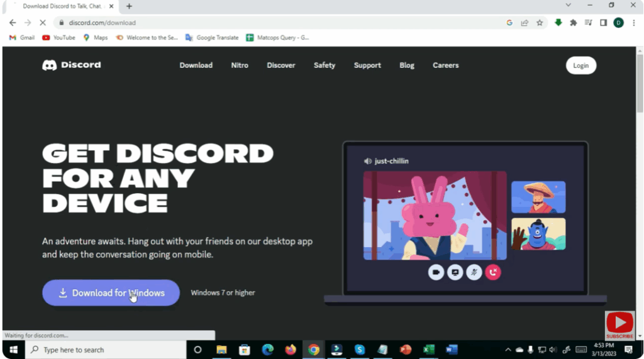Stop page loading with the X button
The image size is (644, 359).
43,23
